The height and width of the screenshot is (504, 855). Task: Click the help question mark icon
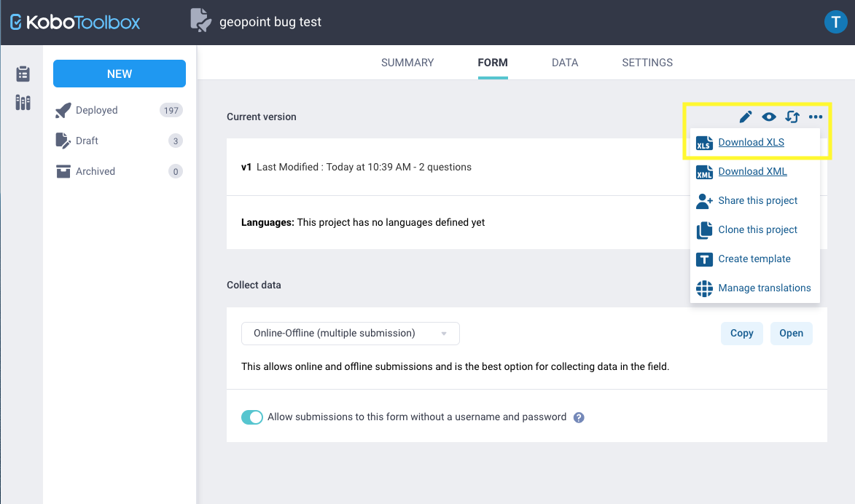(x=579, y=417)
